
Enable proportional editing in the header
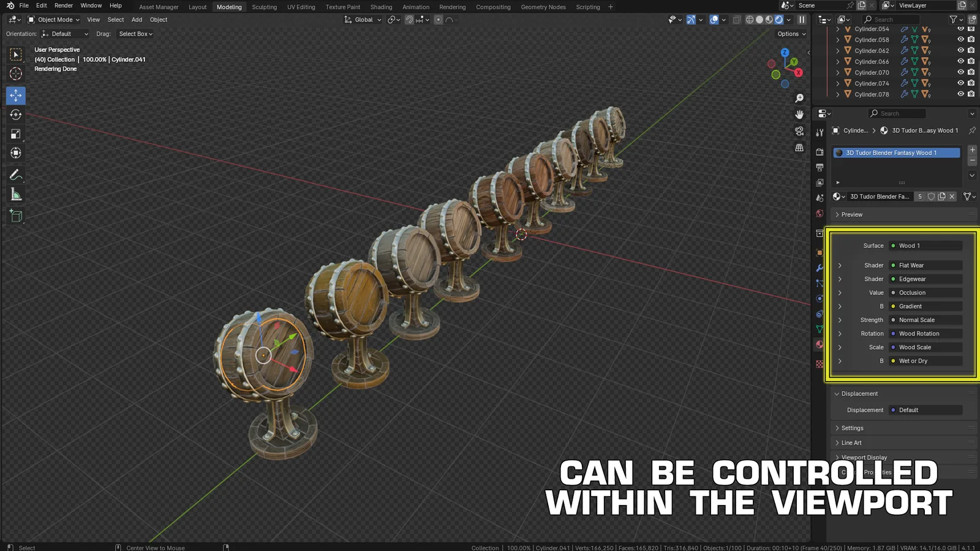pos(438,20)
